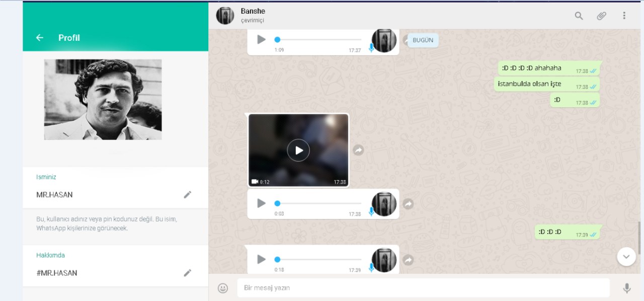Open Banshe contact info from header name

click(253, 11)
